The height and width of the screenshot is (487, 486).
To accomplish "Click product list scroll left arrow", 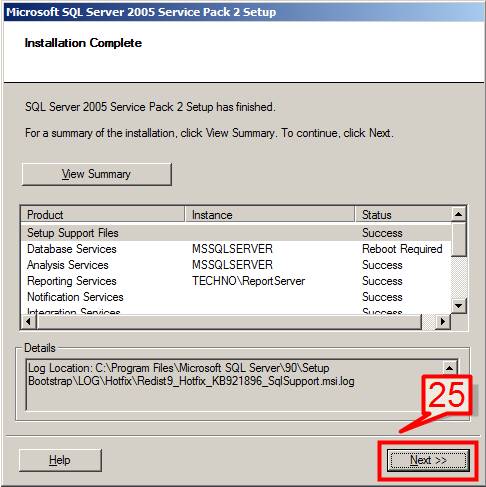I will (29, 322).
